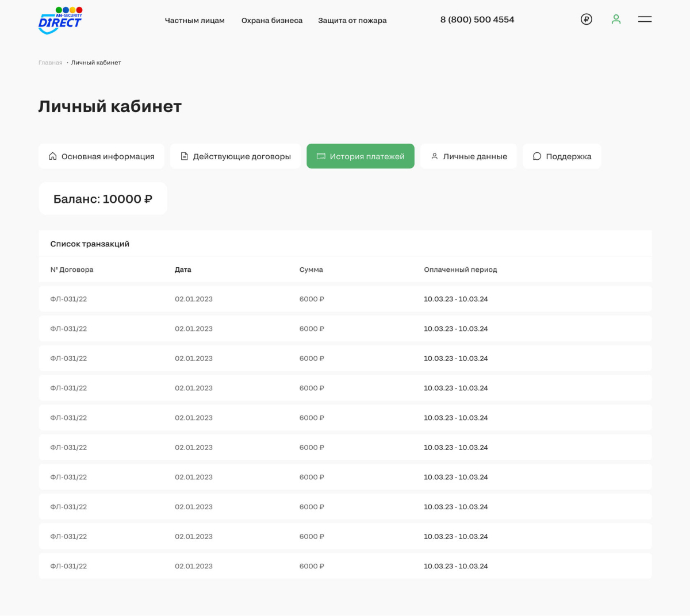Image resolution: width=690 pixels, height=616 pixels.
Task: Go to the Поддержка tab
Action: click(x=568, y=156)
